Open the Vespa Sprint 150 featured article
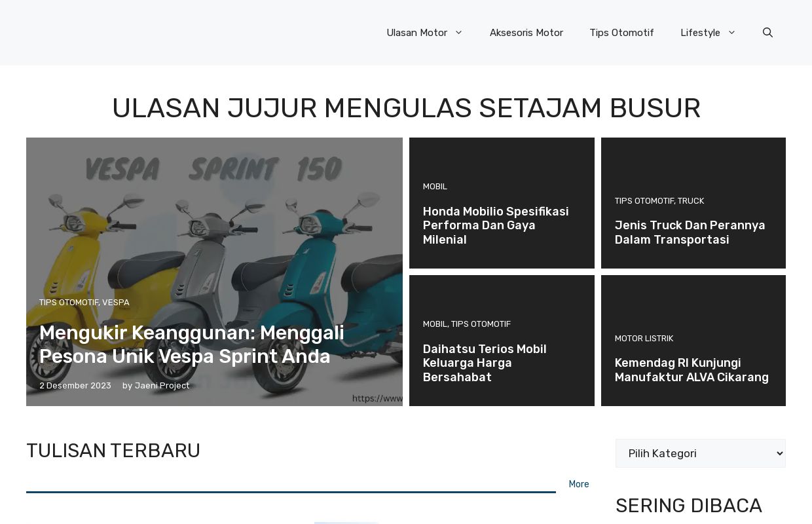812x524 pixels. [x=191, y=345]
